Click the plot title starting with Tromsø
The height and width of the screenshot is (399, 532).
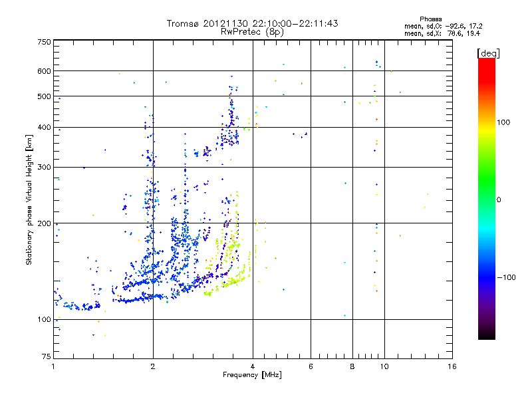click(252, 23)
